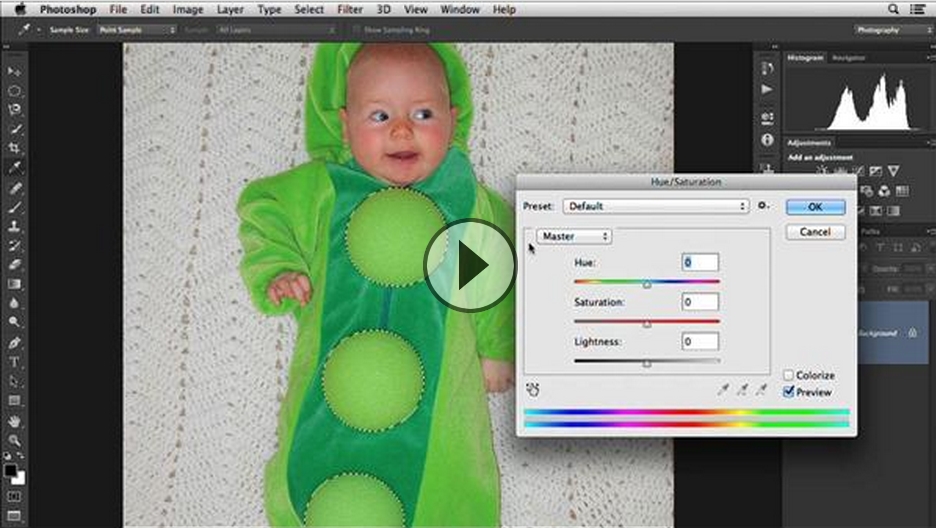Image resolution: width=936 pixels, height=528 pixels.
Task: Select the Gradient tool
Action: pyautogui.click(x=14, y=284)
